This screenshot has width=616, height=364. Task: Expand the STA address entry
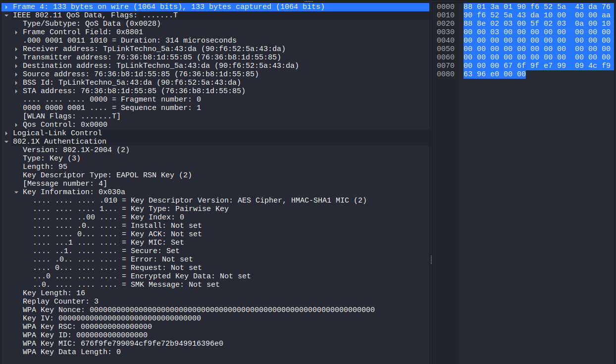tap(17, 91)
